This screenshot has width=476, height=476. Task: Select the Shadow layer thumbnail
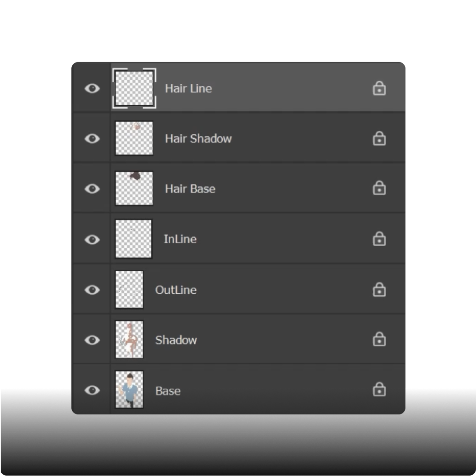point(130,339)
